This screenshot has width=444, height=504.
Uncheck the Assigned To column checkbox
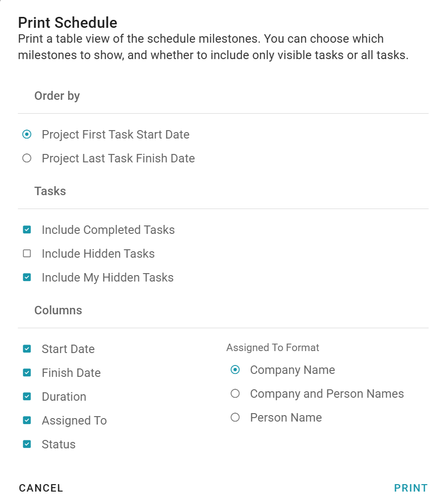tap(27, 421)
